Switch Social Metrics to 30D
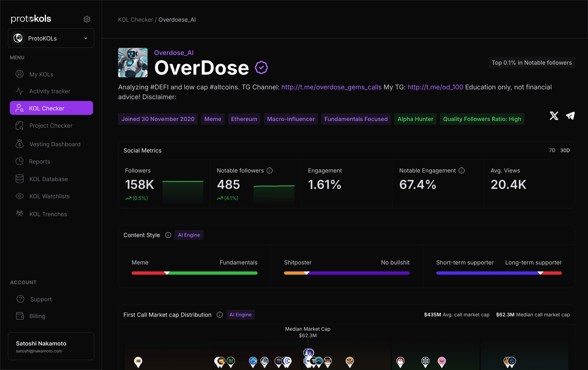This screenshot has height=370, width=588. pyautogui.click(x=565, y=150)
